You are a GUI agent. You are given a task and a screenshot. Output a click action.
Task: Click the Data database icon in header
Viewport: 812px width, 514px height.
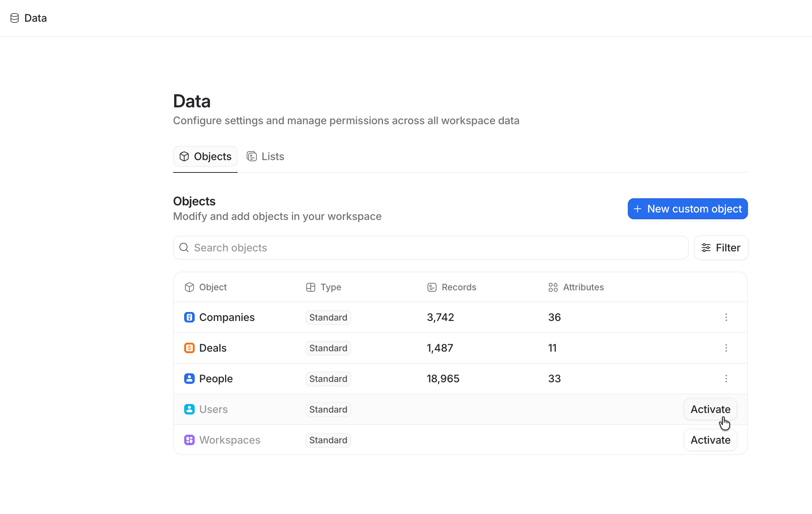click(x=15, y=18)
